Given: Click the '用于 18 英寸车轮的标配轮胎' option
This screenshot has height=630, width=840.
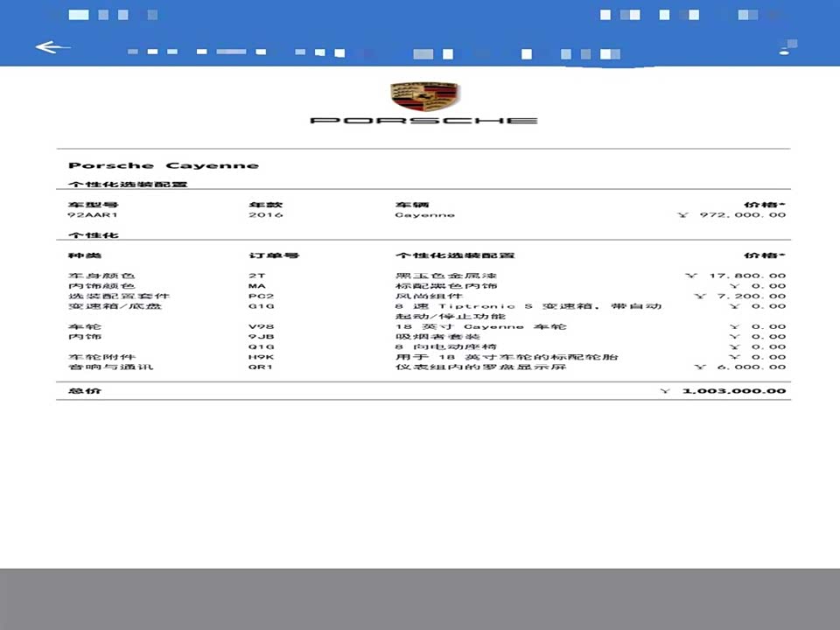Looking at the screenshot, I should (x=507, y=357).
